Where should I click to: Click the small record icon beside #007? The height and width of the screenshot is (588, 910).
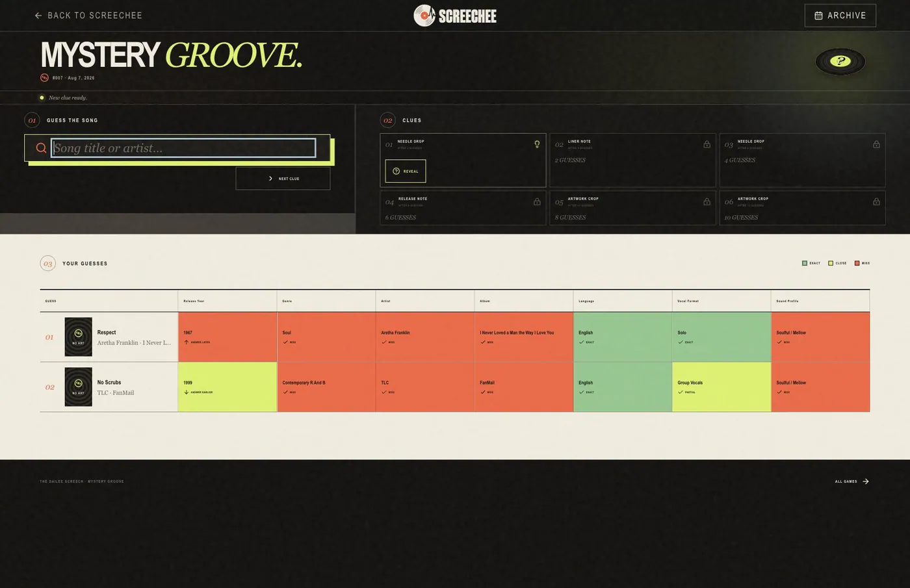(44, 77)
